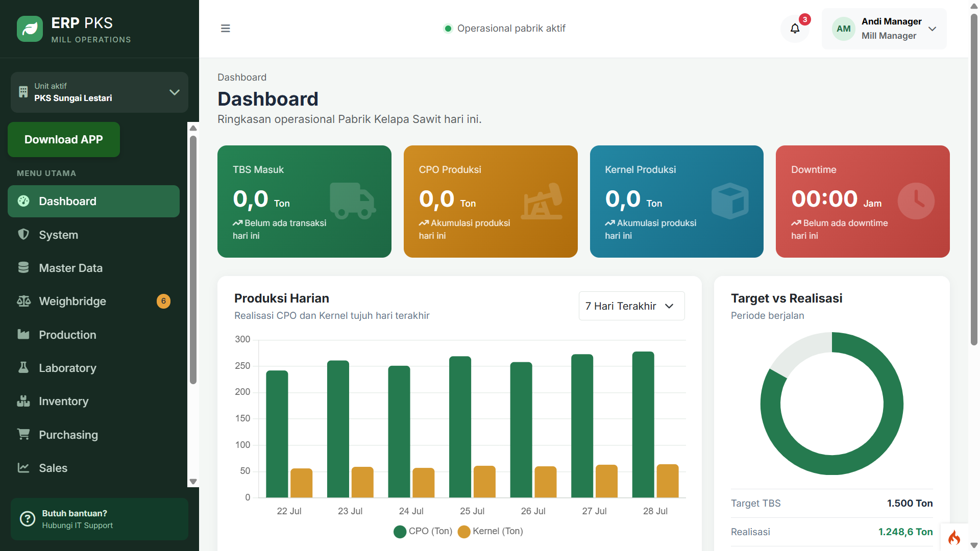Click the ERP PKS leaf logo
Image resolution: width=980 pixels, height=551 pixels.
[30, 29]
